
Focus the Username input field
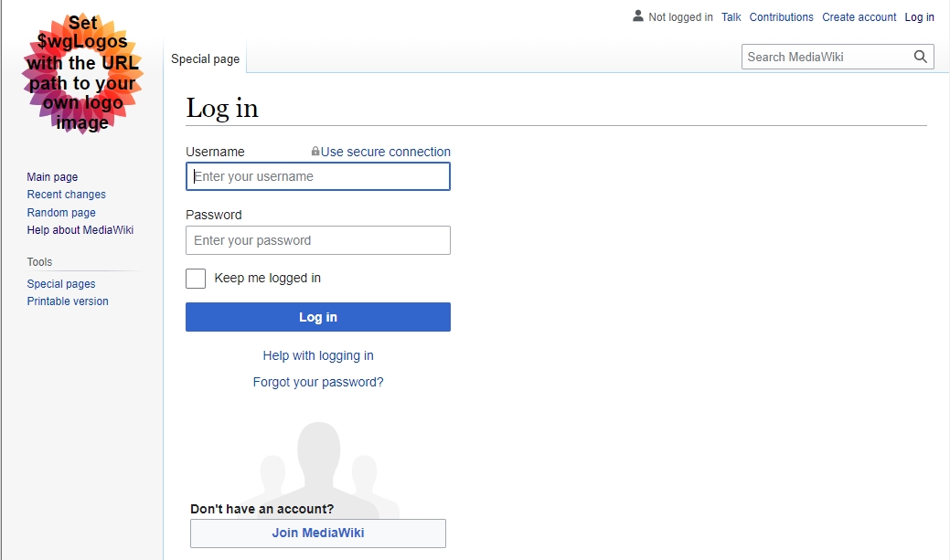[x=318, y=177]
